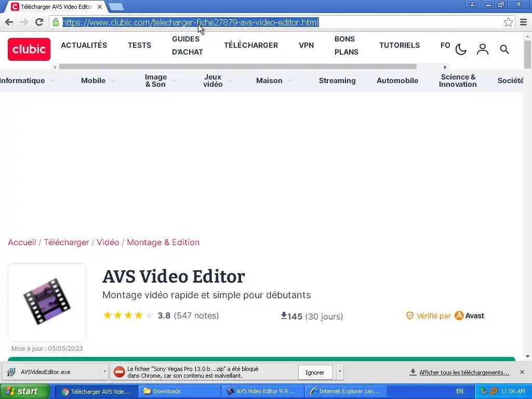The height and width of the screenshot is (399, 532).
Task: Open the Chrome hamburger menu
Action: (524, 22)
